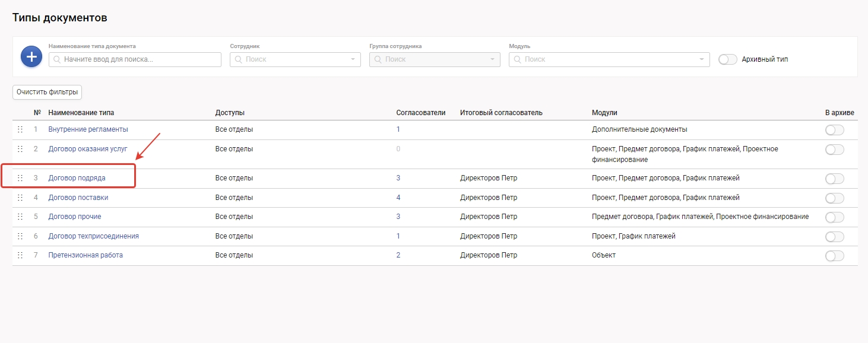Enable the Архивный тип filter toggle
Screen dimensions: 868x343
click(x=727, y=59)
